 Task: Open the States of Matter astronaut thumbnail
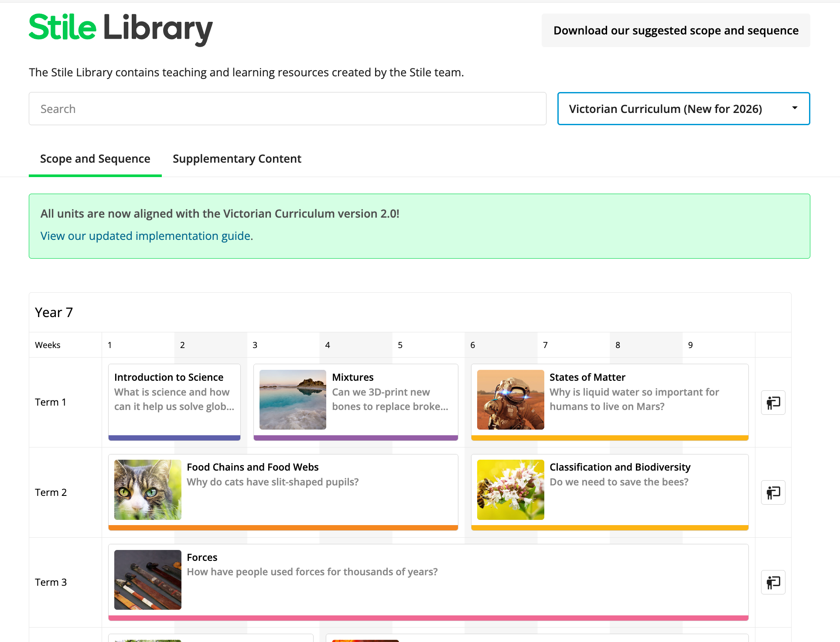(x=510, y=400)
